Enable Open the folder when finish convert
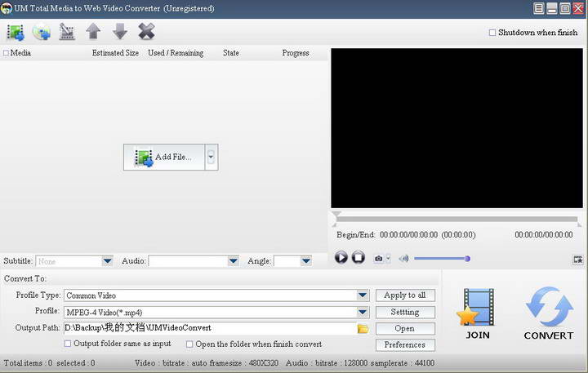588x373 pixels. (x=189, y=344)
